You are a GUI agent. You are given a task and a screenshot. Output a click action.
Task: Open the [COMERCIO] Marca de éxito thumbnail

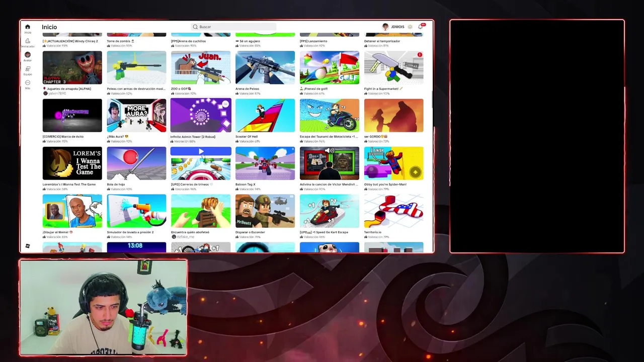pos(72,115)
